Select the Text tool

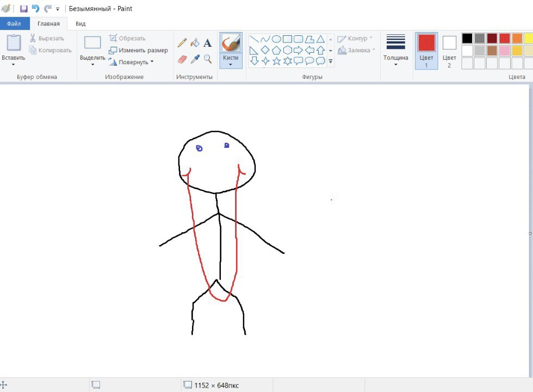click(x=207, y=43)
